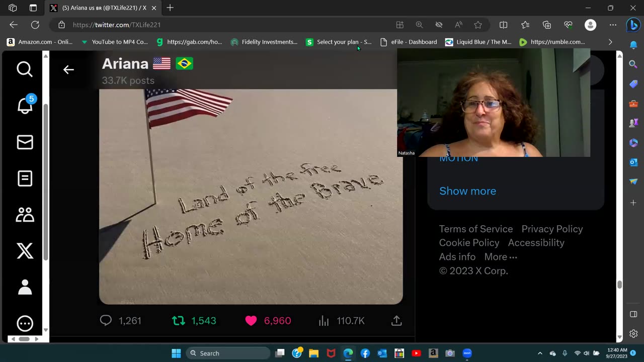This screenshot has height=362, width=644.
Task: Click the browser back arrow
Action: click(x=14, y=25)
